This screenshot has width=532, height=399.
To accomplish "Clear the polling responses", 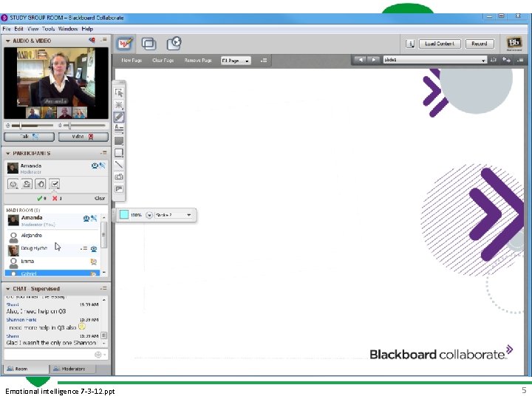I will (x=100, y=198).
